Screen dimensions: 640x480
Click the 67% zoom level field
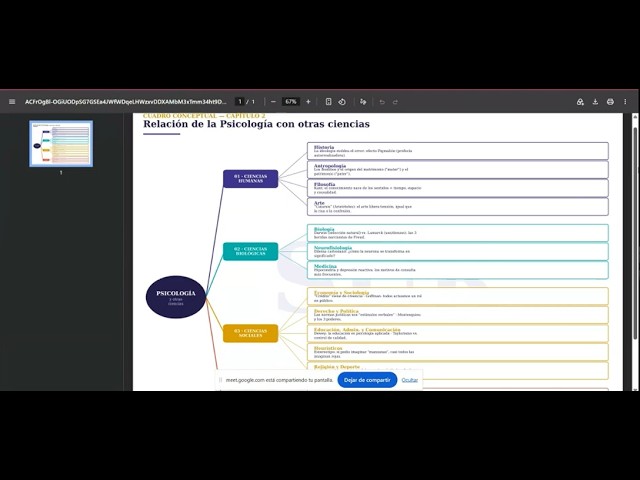click(x=291, y=102)
